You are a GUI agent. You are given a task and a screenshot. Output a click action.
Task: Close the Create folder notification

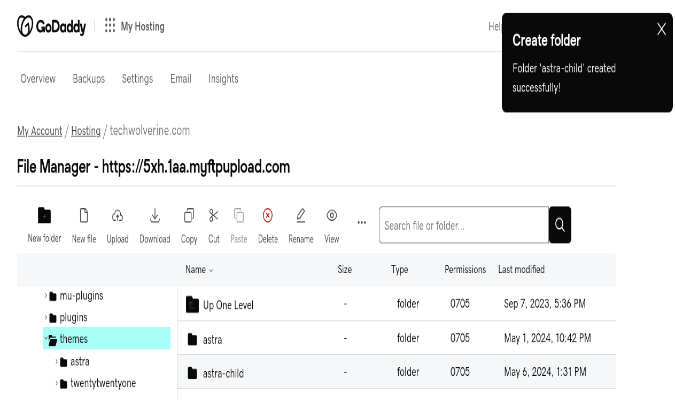[x=662, y=29]
